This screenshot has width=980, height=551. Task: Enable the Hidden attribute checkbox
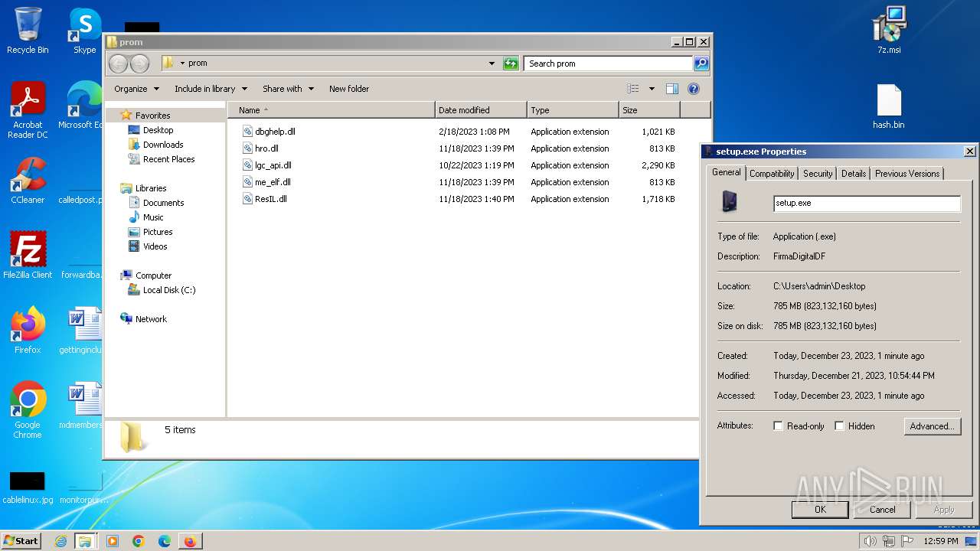[x=839, y=426]
